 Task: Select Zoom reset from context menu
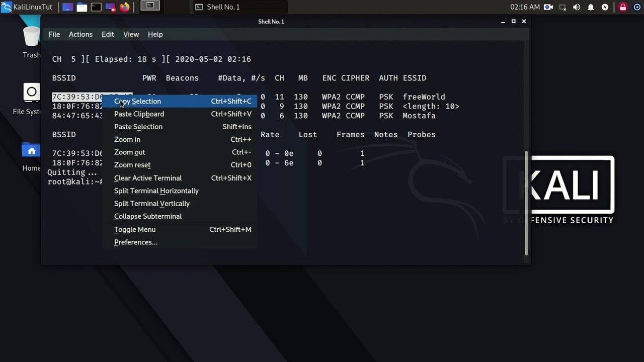coord(180,165)
